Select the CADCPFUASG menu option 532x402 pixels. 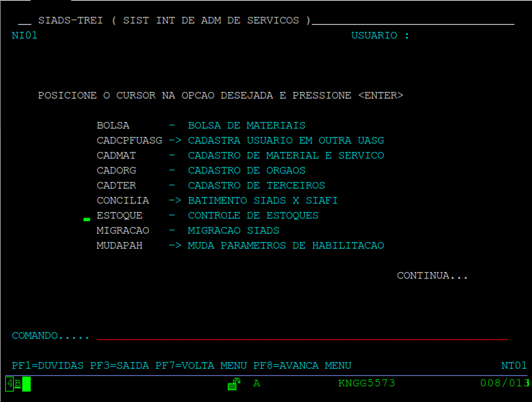point(129,140)
